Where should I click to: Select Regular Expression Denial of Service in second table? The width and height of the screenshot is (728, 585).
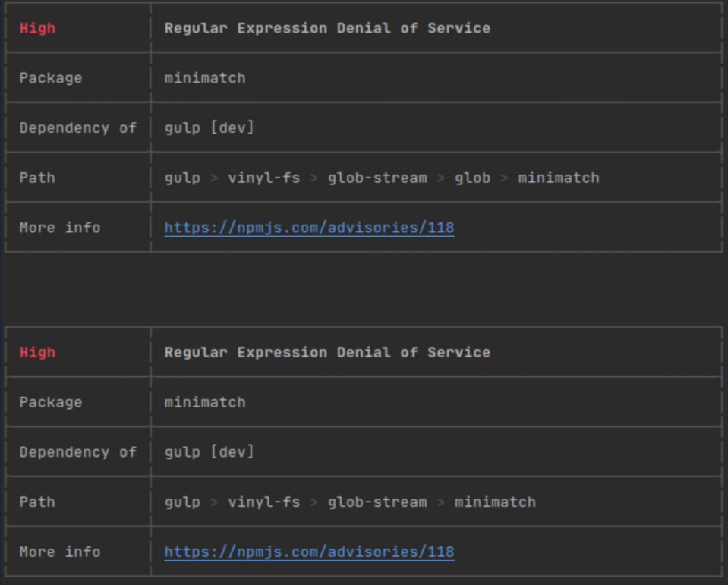[327, 353]
